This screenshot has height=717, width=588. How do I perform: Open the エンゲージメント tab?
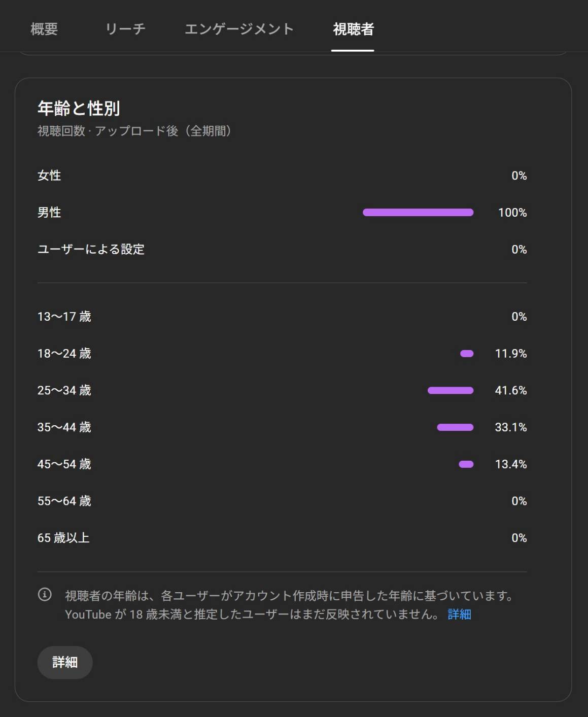(239, 29)
